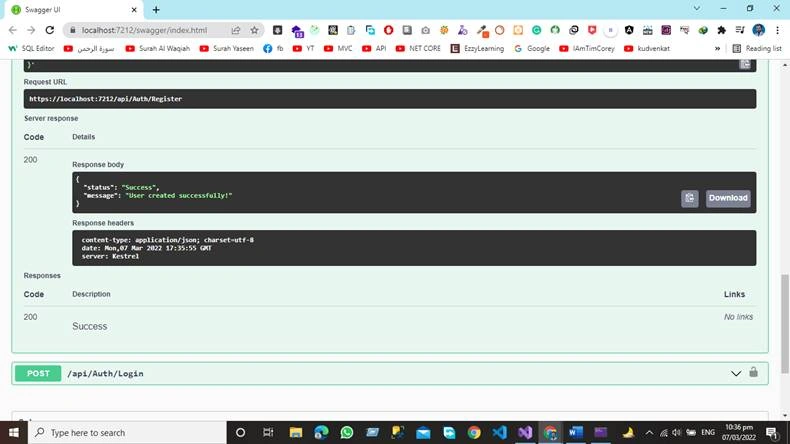
Task: Click the Cortana circle icon
Action: coord(240,432)
